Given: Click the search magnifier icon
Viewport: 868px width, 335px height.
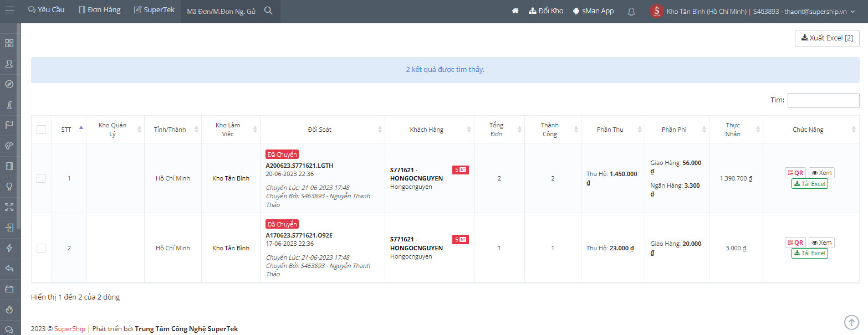Looking at the screenshot, I should point(268,11).
